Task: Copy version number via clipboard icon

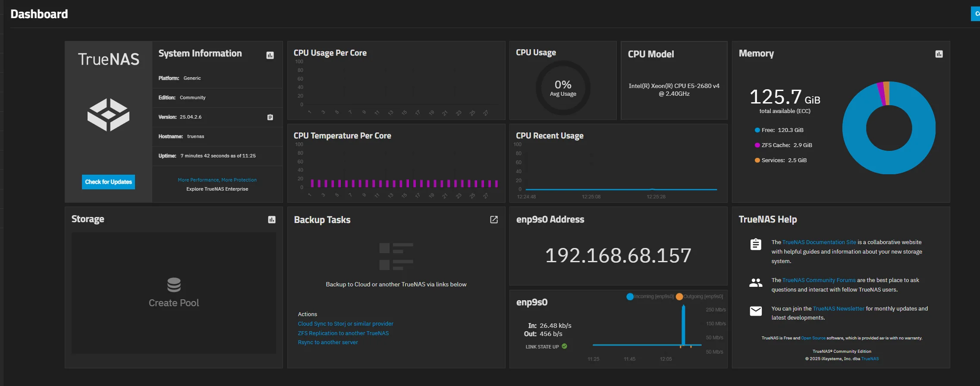Action: click(270, 117)
